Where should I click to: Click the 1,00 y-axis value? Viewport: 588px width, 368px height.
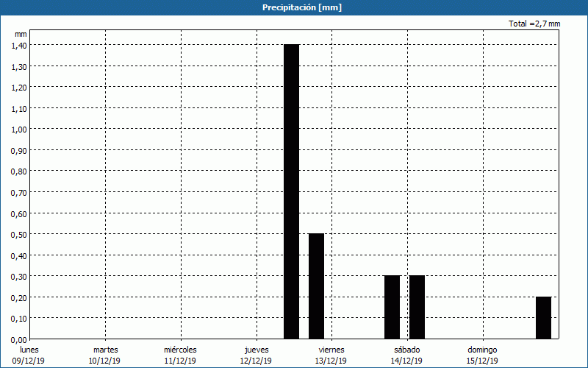[x=19, y=130]
